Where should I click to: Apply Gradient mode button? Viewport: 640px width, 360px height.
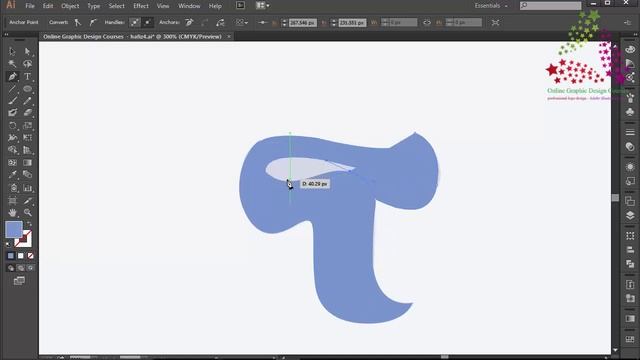click(x=20, y=256)
